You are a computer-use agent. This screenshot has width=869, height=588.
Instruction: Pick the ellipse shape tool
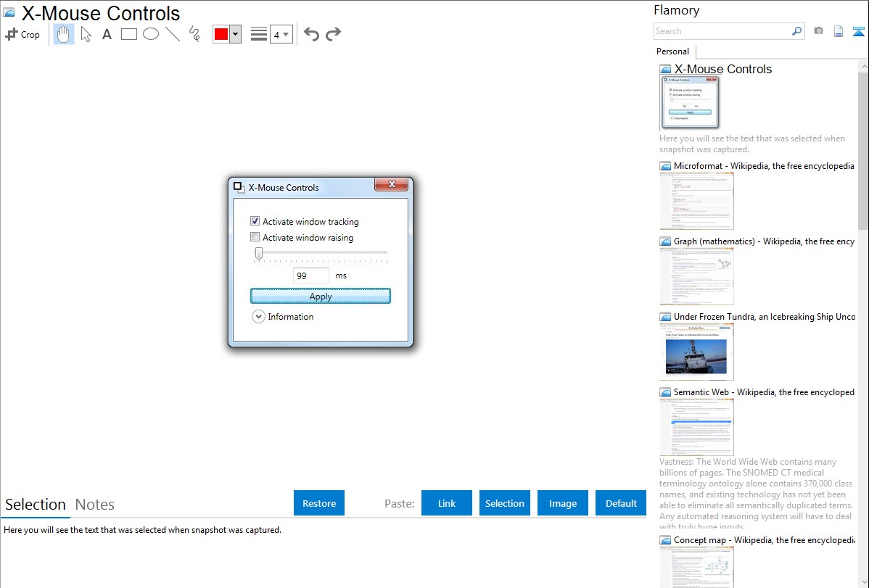pyautogui.click(x=151, y=34)
